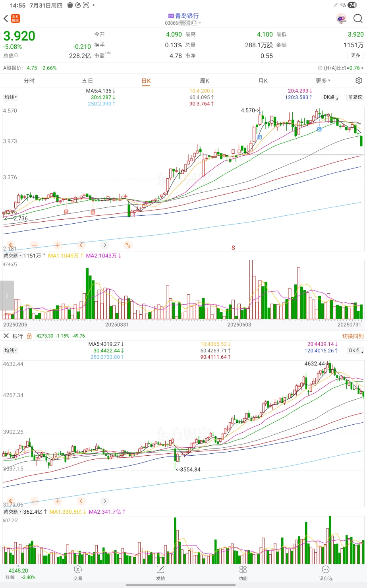Viewport: 367px width, 588px height.
Task: Tap MA1:330.5亿 volume average
Action: (68, 512)
